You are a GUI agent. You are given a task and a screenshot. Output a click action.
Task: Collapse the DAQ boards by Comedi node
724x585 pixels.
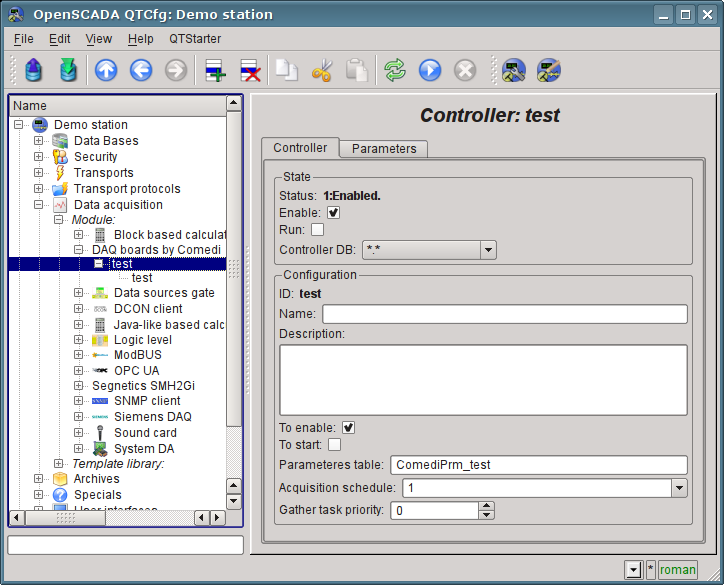coord(79,250)
